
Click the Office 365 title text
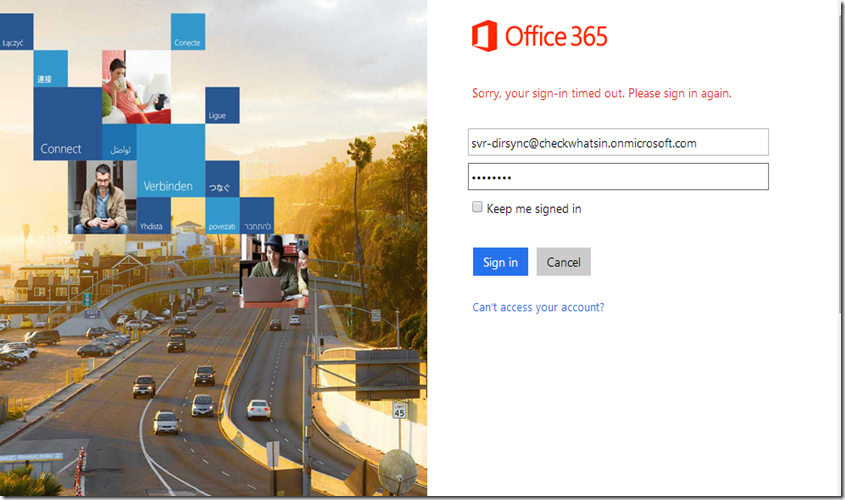pos(556,36)
